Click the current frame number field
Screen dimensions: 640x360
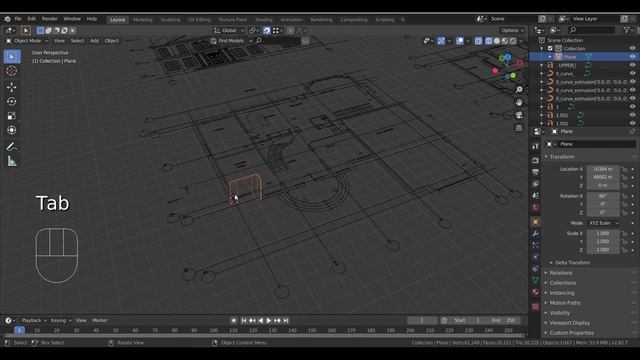tap(422, 320)
